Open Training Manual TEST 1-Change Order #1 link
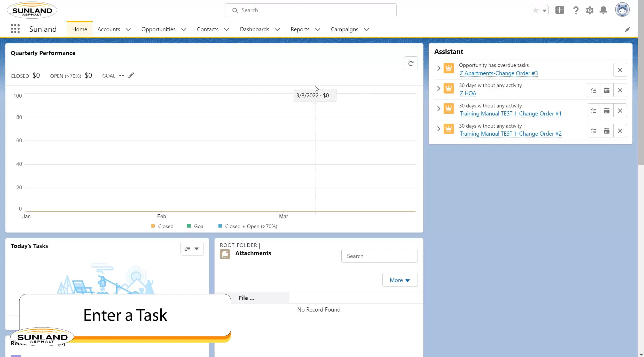The width and height of the screenshot is (644, 357). point(511,114)
